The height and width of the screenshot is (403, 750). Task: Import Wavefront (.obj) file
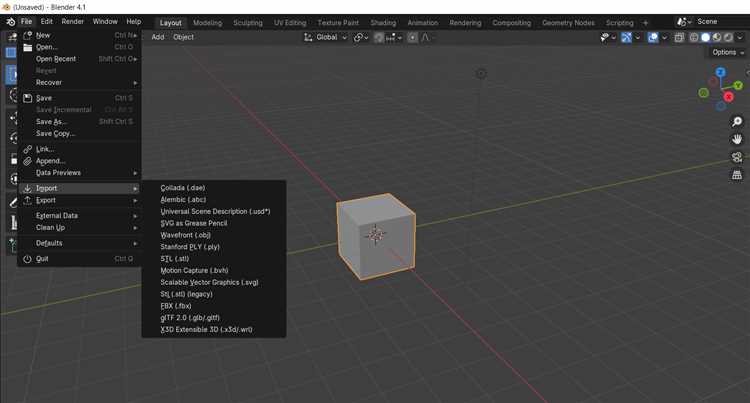(214, 235)
